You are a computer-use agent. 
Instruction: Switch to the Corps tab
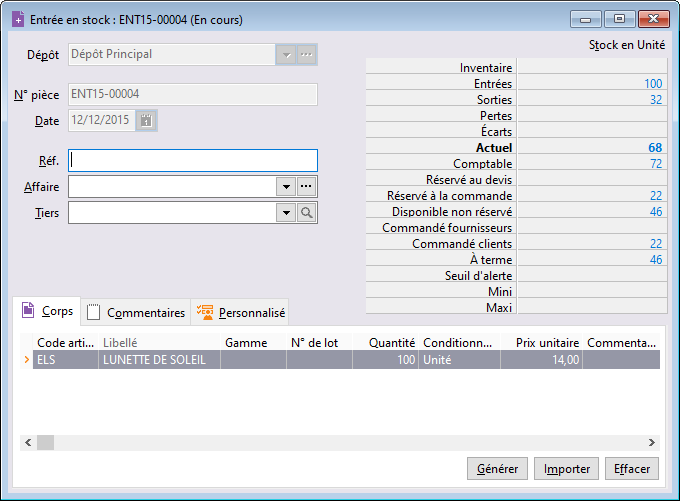47,311
